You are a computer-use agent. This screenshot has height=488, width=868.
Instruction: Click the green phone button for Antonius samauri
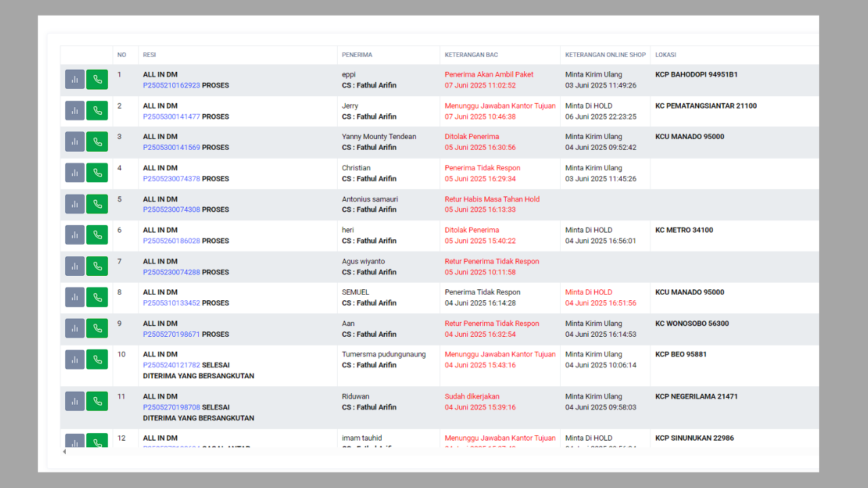click(x=97, y=204)
